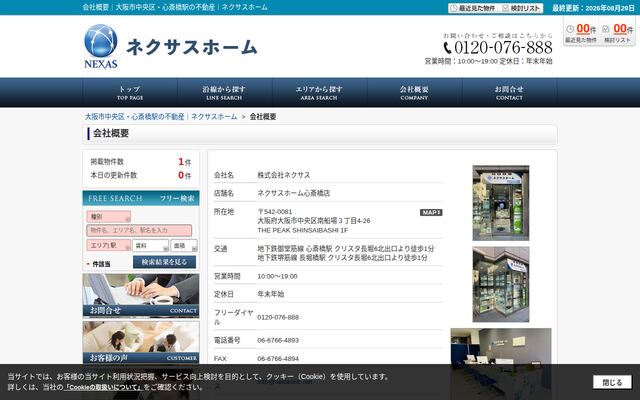Click the FREE SEARCH フリー検索 panel header
The image size is (640, 400).
pyautogui.click(x=141, y=198)
